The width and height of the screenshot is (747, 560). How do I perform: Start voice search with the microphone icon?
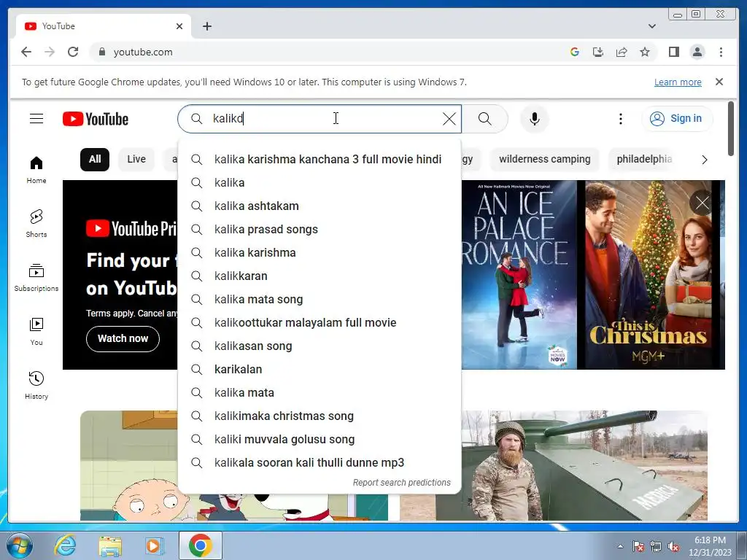535,119
